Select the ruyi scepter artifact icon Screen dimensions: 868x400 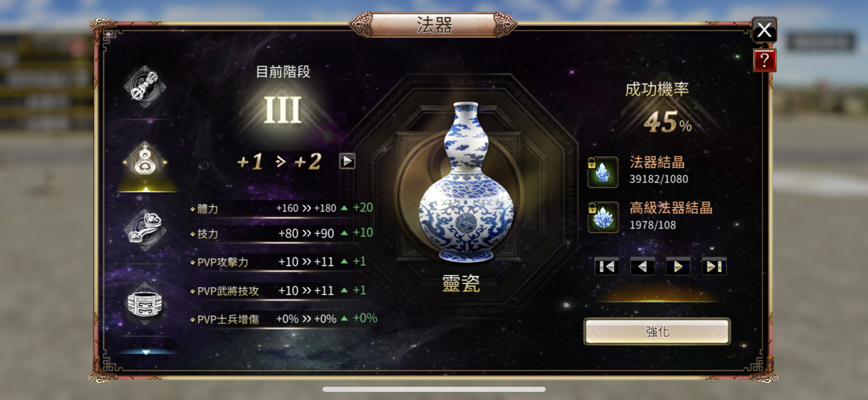[145, 230]
